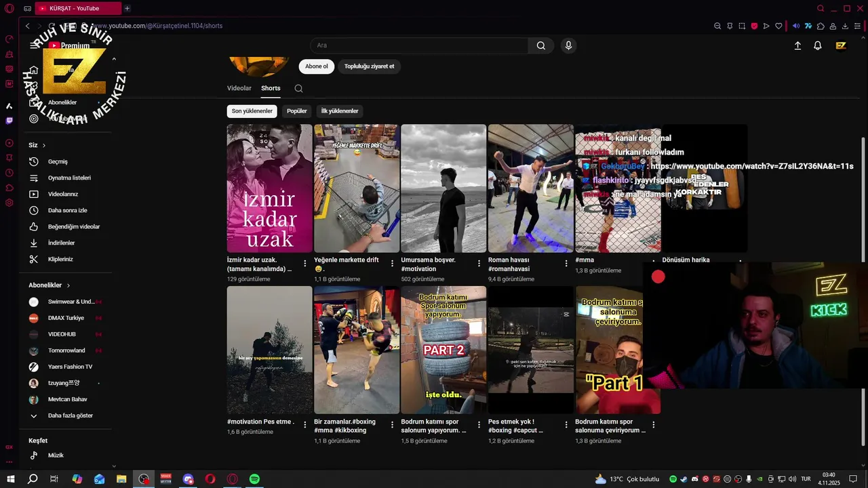Click 'Topluluğu ziyaret et' button
868x488 pixels.
coord(369,66)
